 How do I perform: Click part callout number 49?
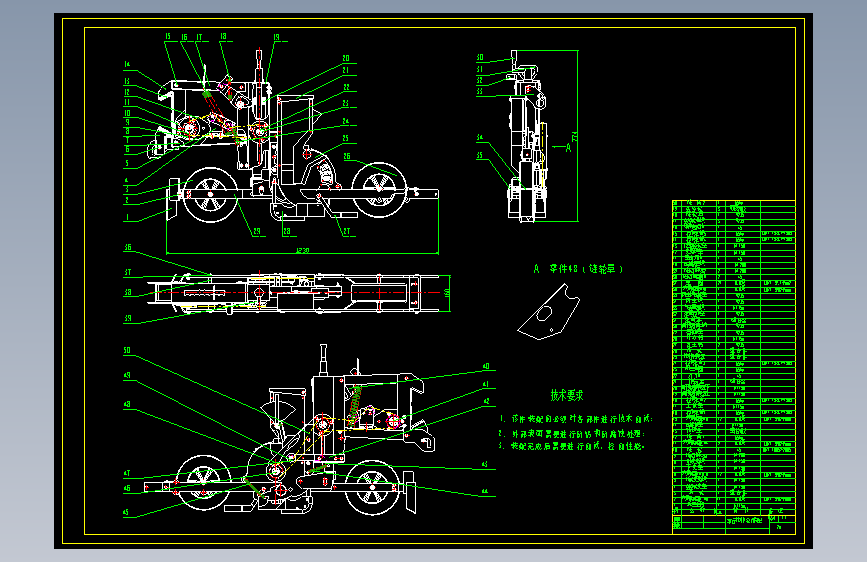point(127,376)
